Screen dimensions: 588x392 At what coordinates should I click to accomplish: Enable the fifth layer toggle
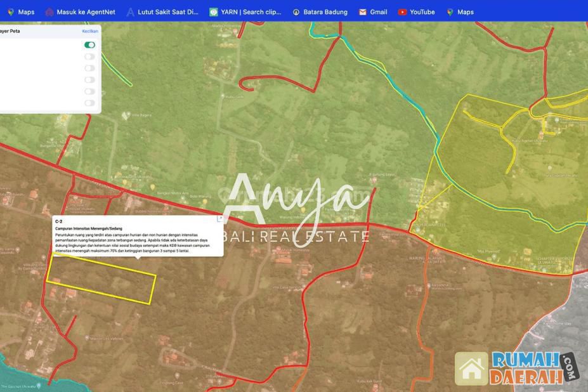tap(89, 91)
